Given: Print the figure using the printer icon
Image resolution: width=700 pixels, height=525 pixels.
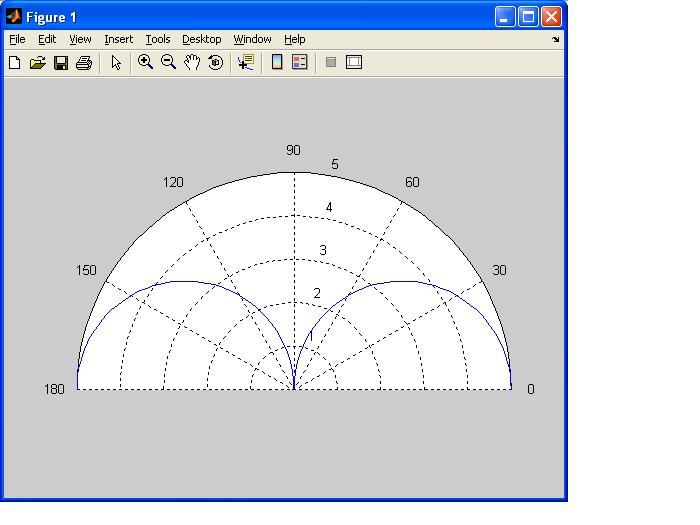Looking at the screenshot, I should point(84,63).
